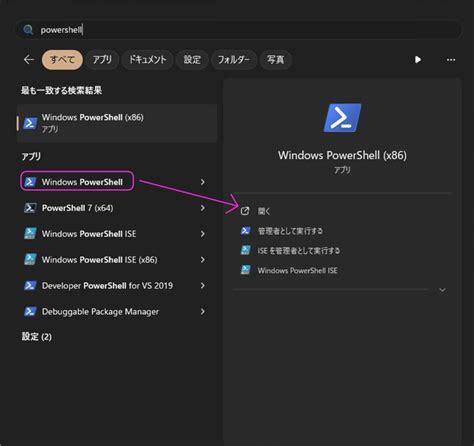Go back with the left arrow
Screen dimensions: 474x446
coord(29,60)
